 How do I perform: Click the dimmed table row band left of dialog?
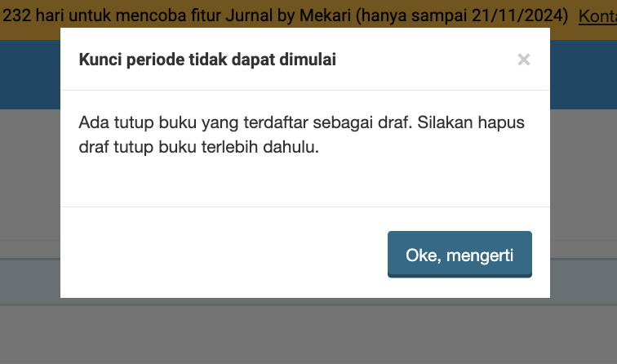point(30,282)
